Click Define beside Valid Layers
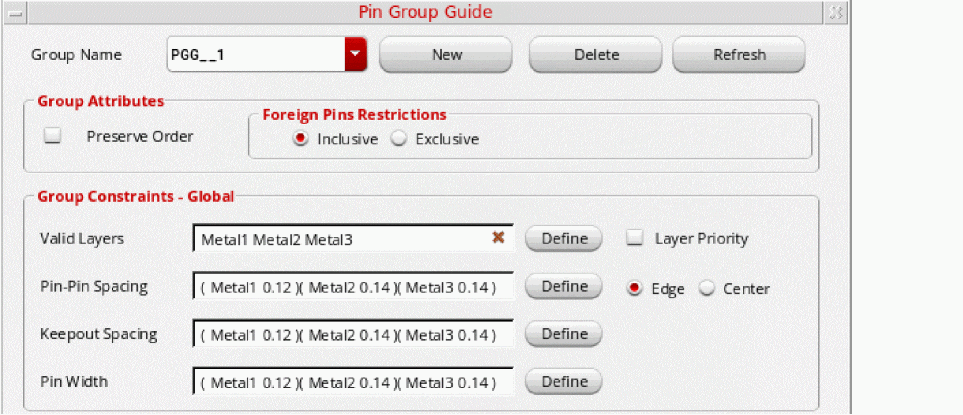This screenshot has height=415, width=963. pyautogui.click(x=564, y=239)
